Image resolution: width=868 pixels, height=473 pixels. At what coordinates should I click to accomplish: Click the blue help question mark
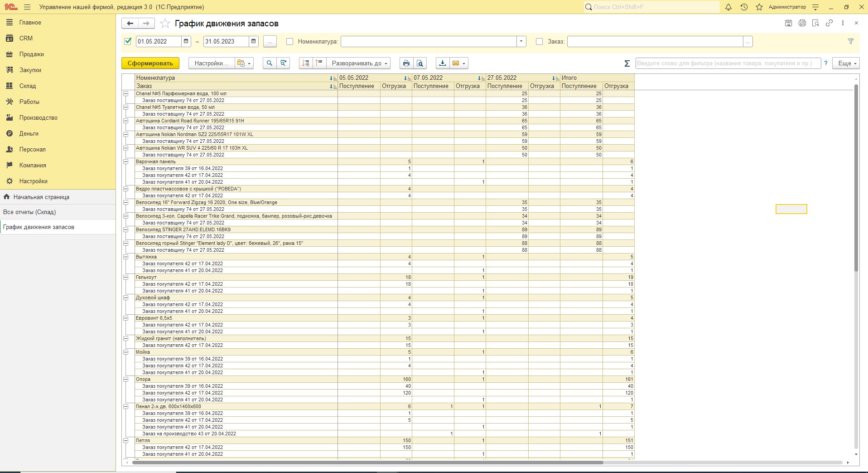click(x=826, y=63)
